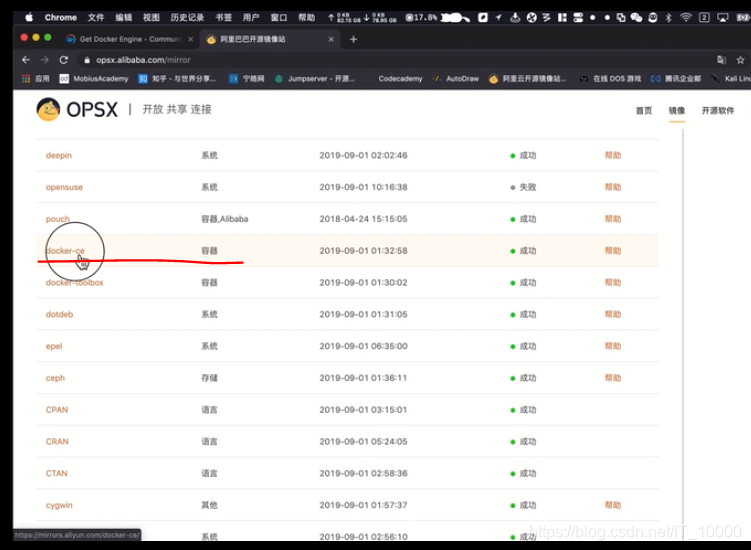Open the 阿里云开源镜像站 bookmark
Screen dimensions: 751x550
527,79
